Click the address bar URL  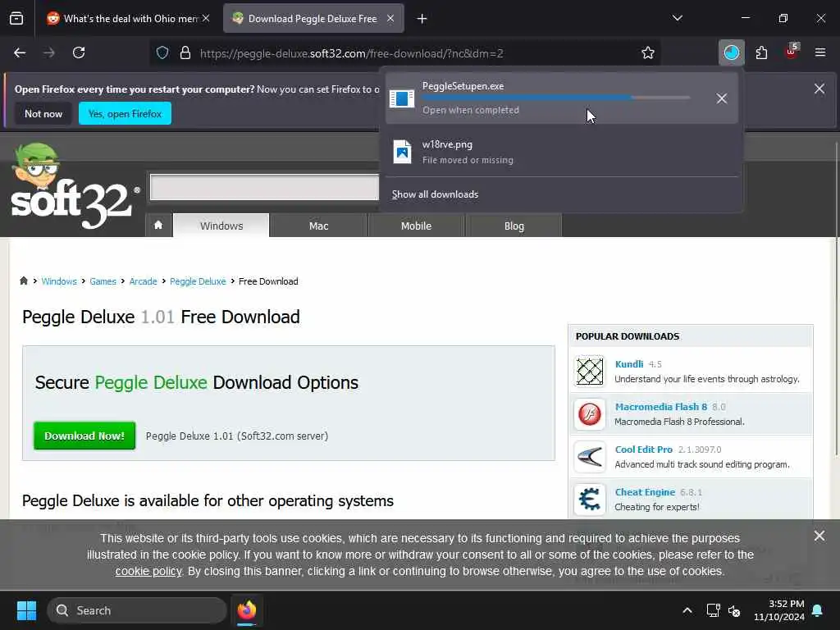(351, 53)
